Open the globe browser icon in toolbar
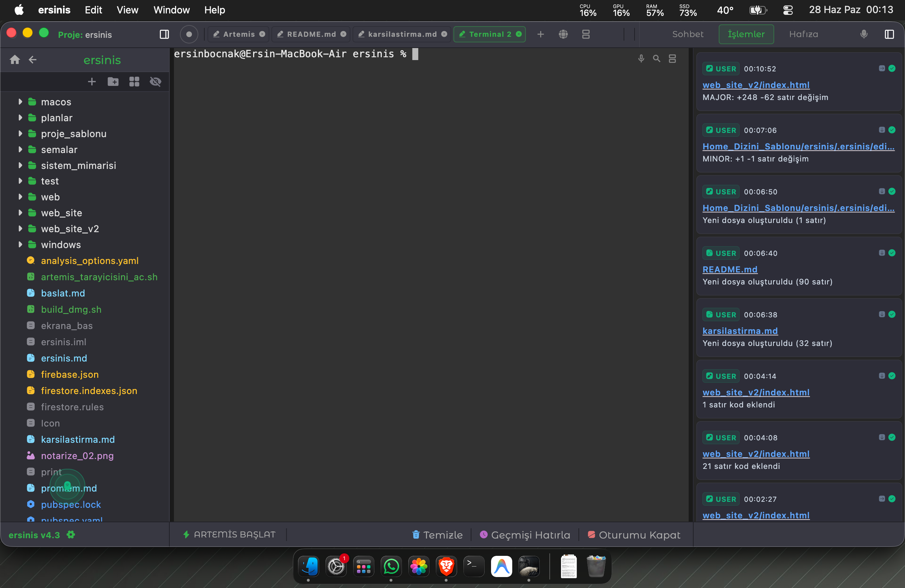Screen dimensions: 905x588 tap(563, 34)
